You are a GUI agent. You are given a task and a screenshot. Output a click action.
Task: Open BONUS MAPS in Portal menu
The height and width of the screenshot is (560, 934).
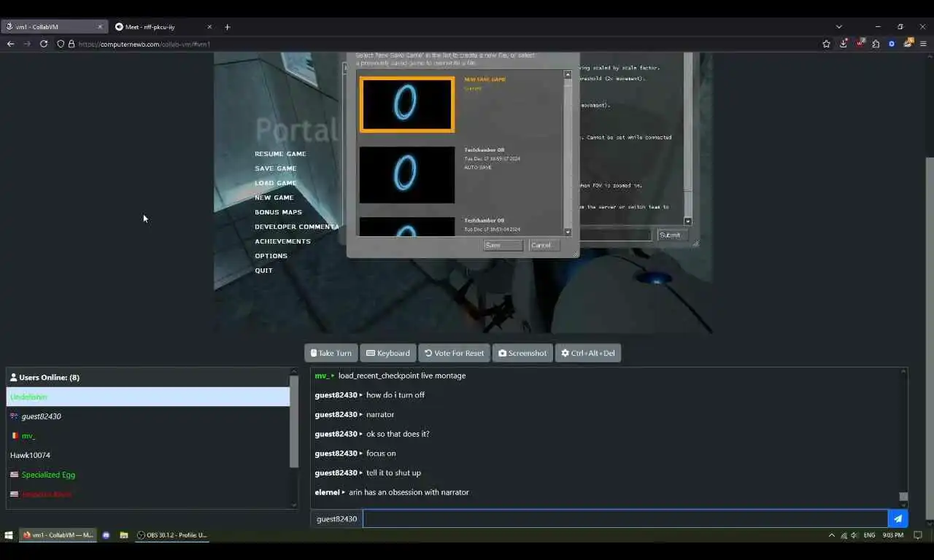pos(278,212)
